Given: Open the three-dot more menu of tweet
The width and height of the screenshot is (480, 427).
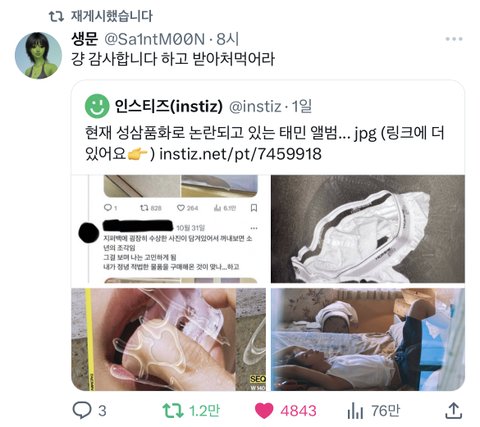Looking at the screenshot, I should (x=454, y=39).
